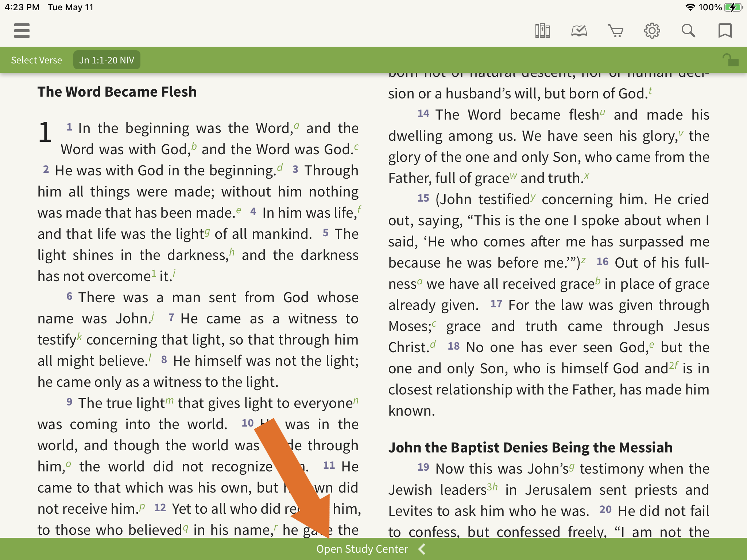Open cross-reference d after 'the beginning.'
Image resolution: width=747 pixels, height=560 pixels.
pyautogui.click(x=280, y=168)
